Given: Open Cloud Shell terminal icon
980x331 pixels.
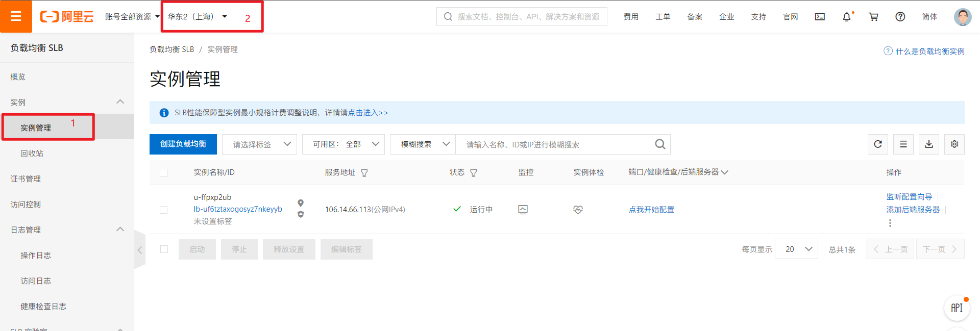Looking at the screenshot, I should (x=820, y=17).
